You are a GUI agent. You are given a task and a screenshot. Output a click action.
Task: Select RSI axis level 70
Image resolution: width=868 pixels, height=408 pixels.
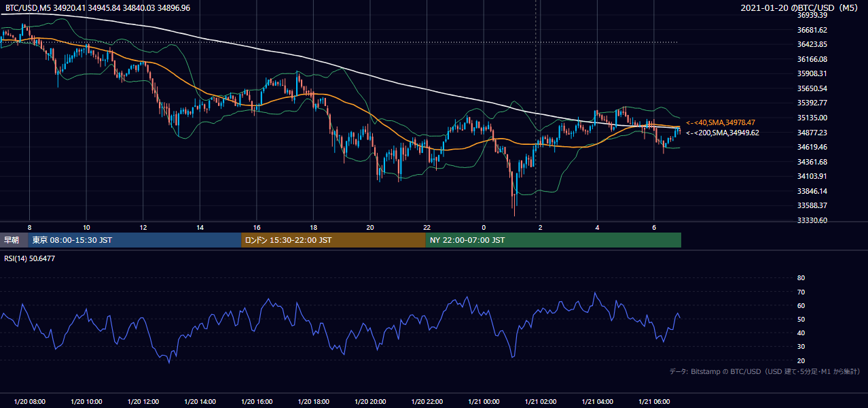[801, 292]
